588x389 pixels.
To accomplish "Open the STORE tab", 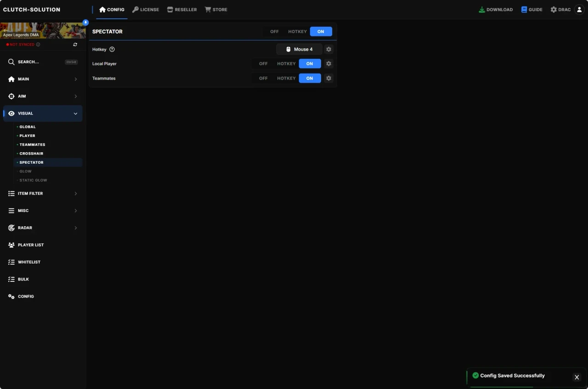I will point(216,9).
